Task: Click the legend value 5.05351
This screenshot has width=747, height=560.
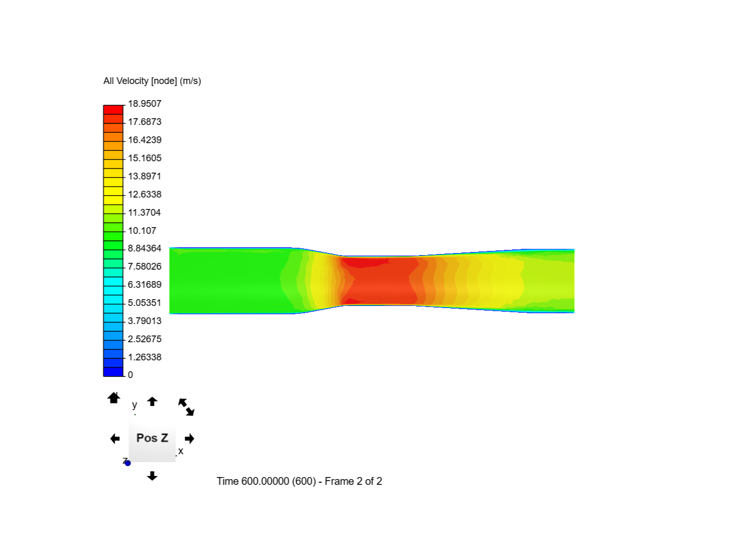Action: [x=145, y=303]
